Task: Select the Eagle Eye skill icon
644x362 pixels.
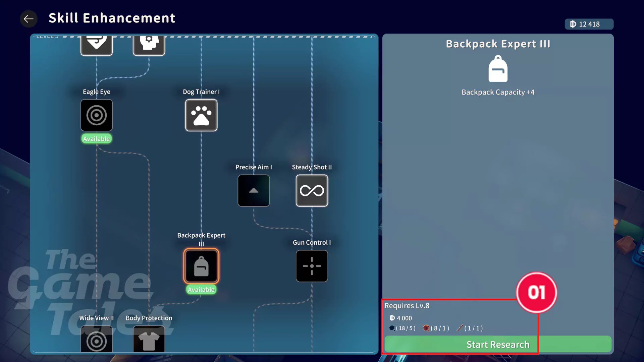Action: click(97, 115)
